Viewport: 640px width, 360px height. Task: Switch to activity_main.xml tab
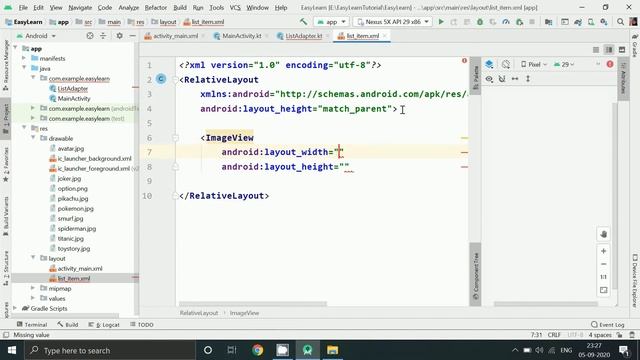(175, 36)
